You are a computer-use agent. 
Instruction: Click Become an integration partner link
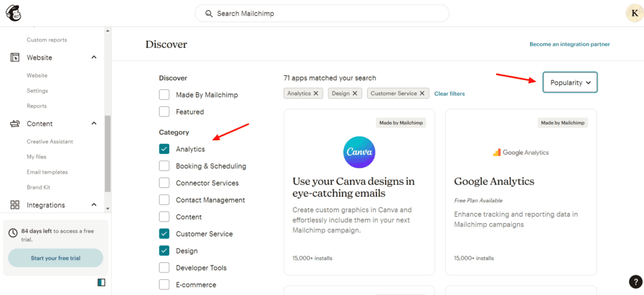(570, 45)
